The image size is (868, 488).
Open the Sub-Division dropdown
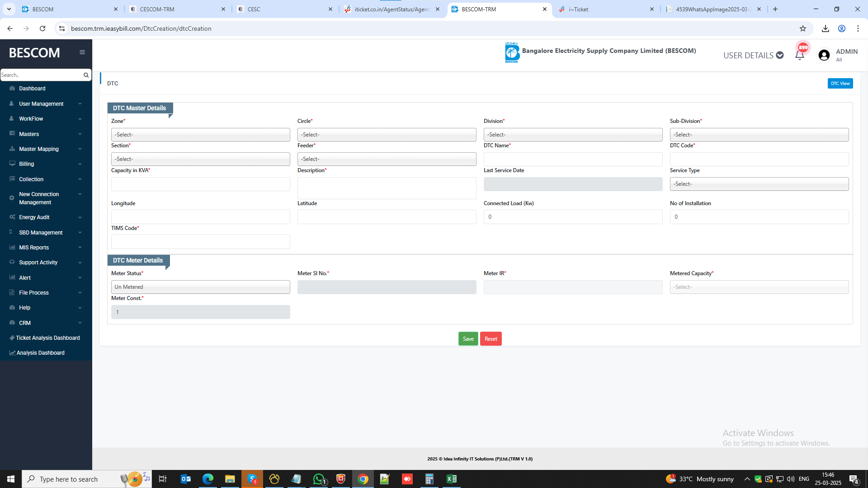pyautogui.click(x=759, y=135)
